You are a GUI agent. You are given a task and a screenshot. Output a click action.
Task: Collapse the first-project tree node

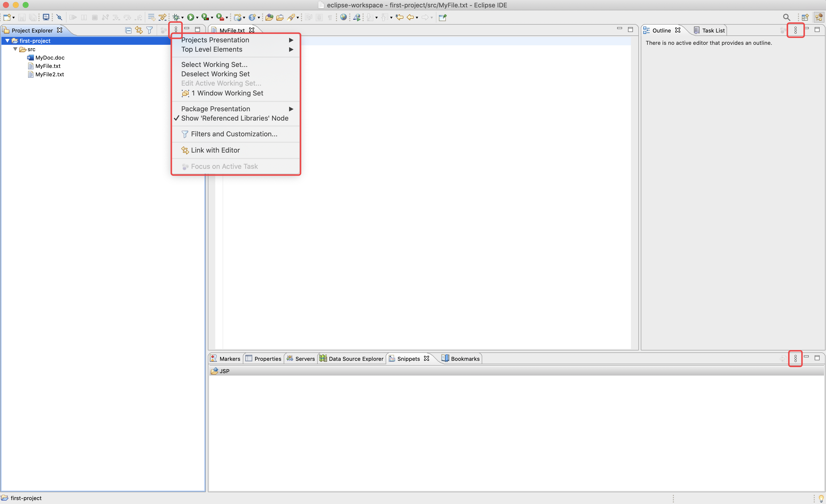(7, 41)
